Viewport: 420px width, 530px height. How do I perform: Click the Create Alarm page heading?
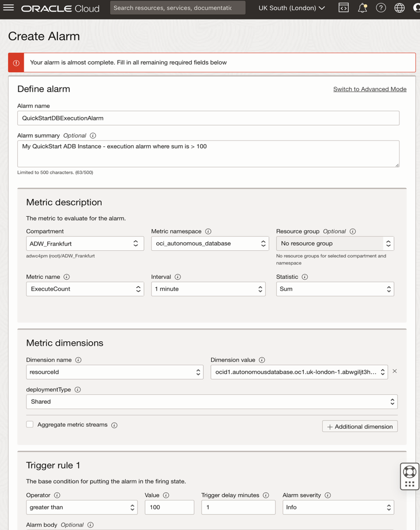pyautogui.click(x=44, y=36)
